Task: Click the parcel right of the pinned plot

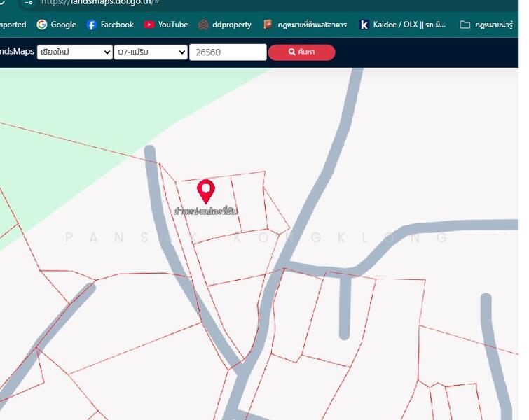Action: tap(249, 202)
